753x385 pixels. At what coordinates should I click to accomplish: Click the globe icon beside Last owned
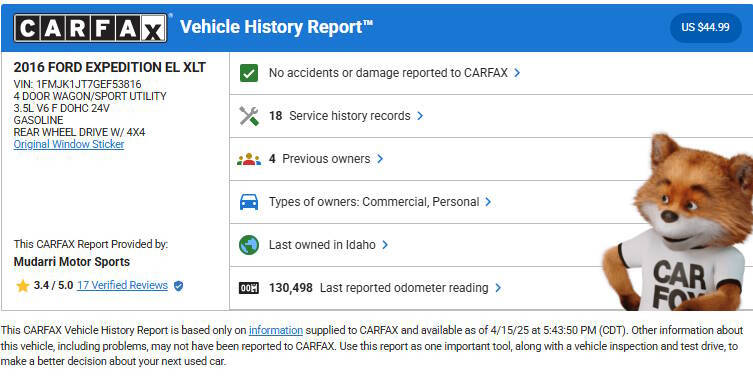pyautogui.click(x=249, y=245)
